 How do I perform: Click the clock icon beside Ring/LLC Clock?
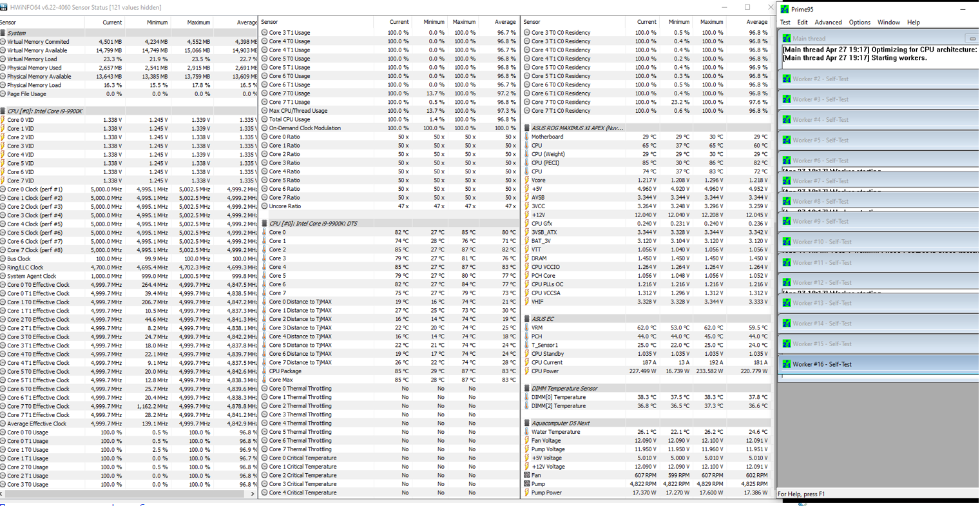(x=3, y=268)
